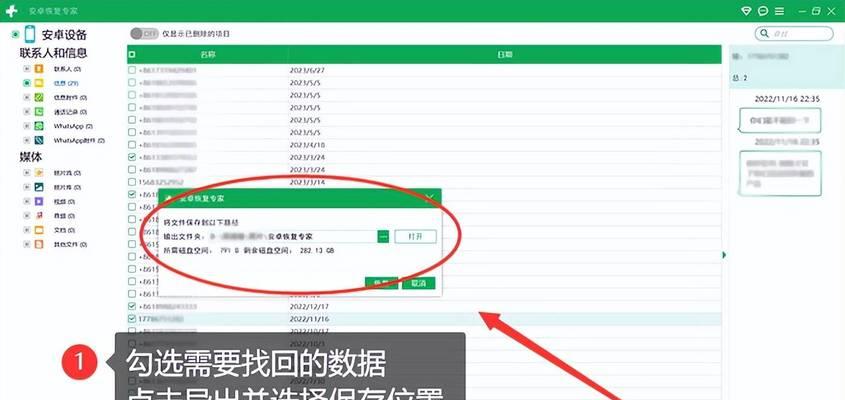845x400 pixels.
Task: Uncheck the row dated 2022/12/17
Action: coord(132,306)
